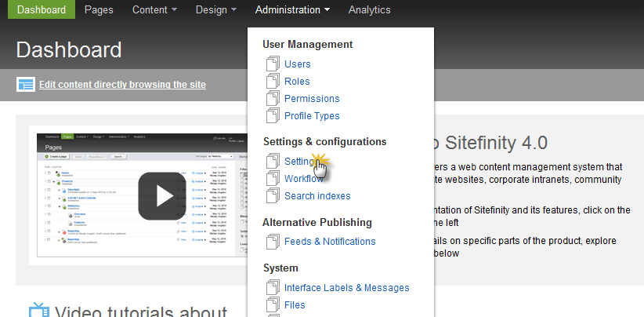
Task: Click the page icon beside Interface Labels & Messages
Action: click(x=273, y=287)
